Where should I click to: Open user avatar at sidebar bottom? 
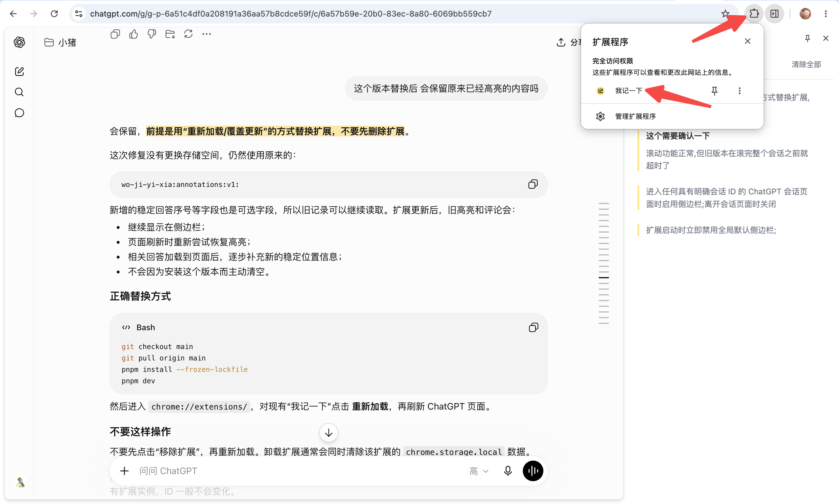pos(20,482)
